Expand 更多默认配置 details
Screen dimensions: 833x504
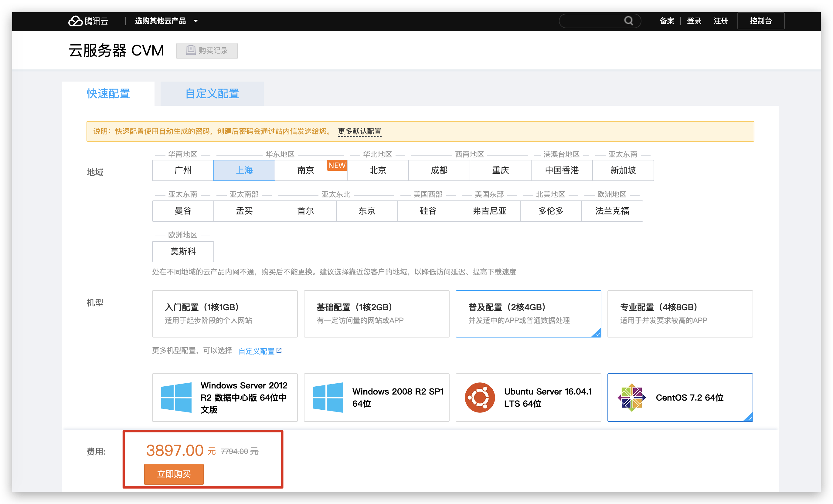[x=359, y=131]
